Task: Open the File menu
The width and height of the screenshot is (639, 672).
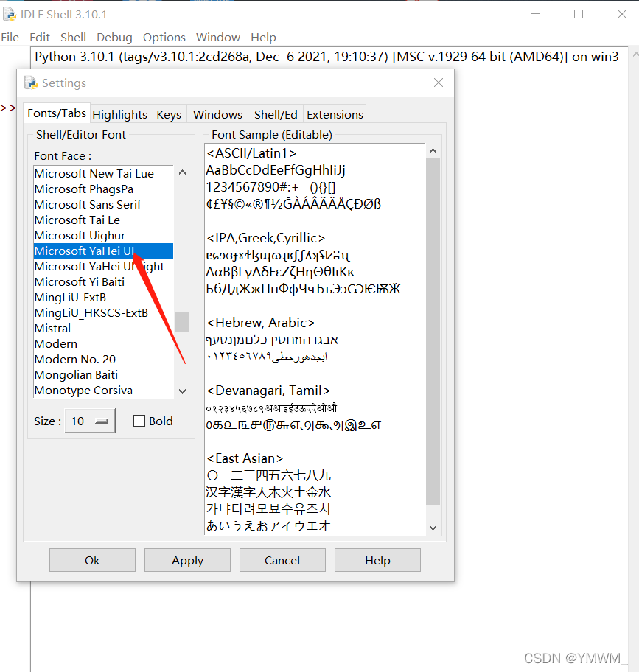Action: (x=10, y=38)
